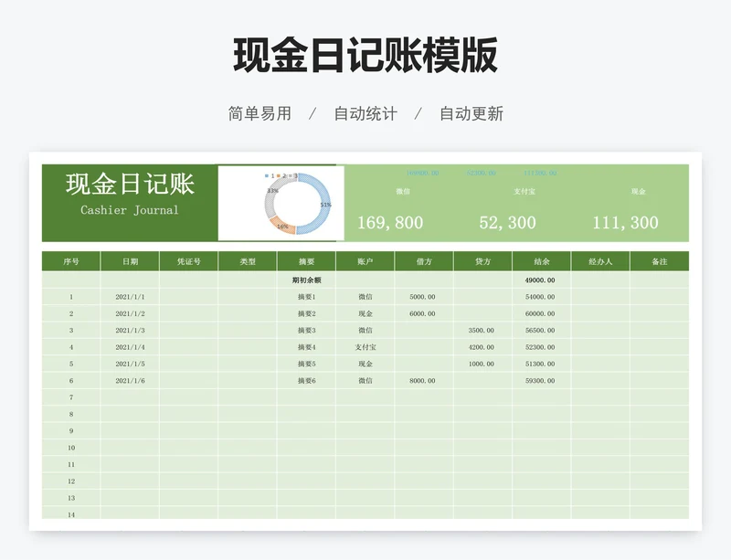Select the date cell 2021/1/3
The width and height of the screenshot is (731, 560).
click(x=130, y=330)
